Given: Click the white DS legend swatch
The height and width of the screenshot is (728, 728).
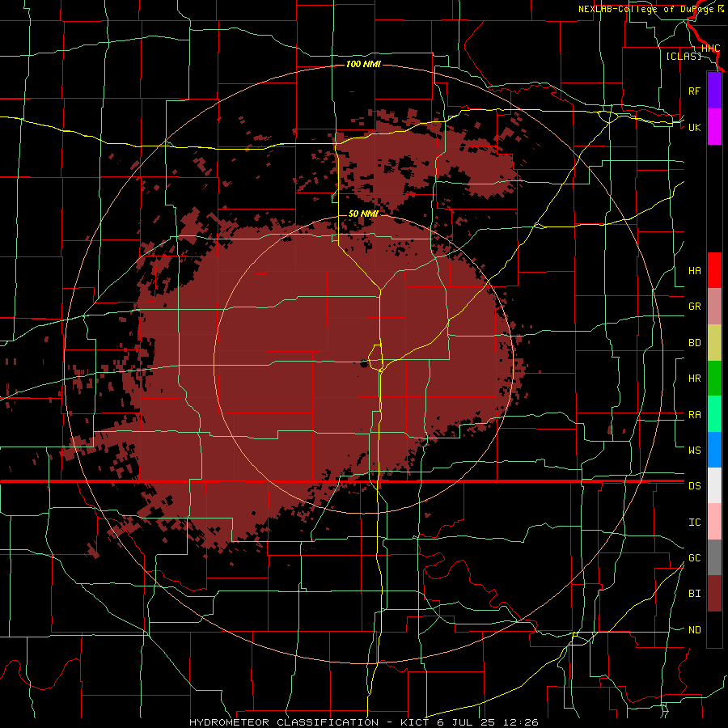Looking at the screenshot, I should click(x=714, y=485).
